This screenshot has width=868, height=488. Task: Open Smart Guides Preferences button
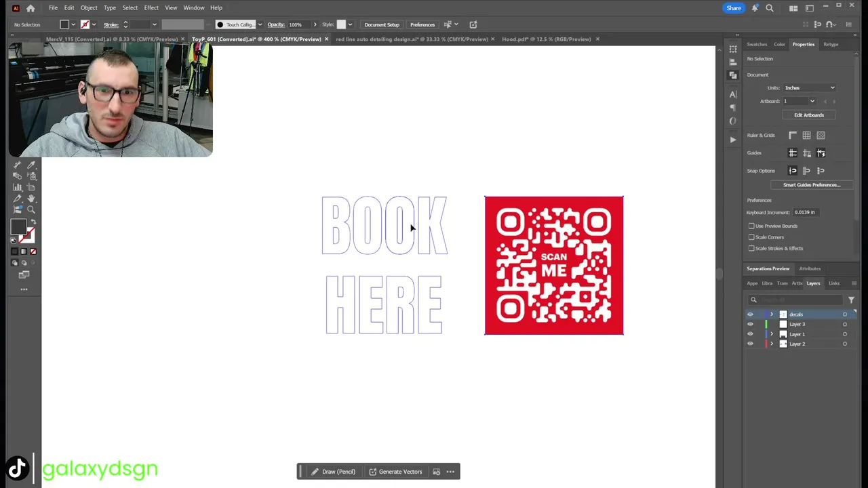tap(812, 185)
